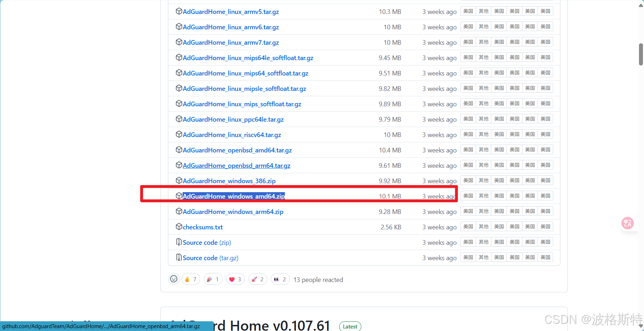
Task: Click the green Latest badge
Action: click(x=350, y=326)
